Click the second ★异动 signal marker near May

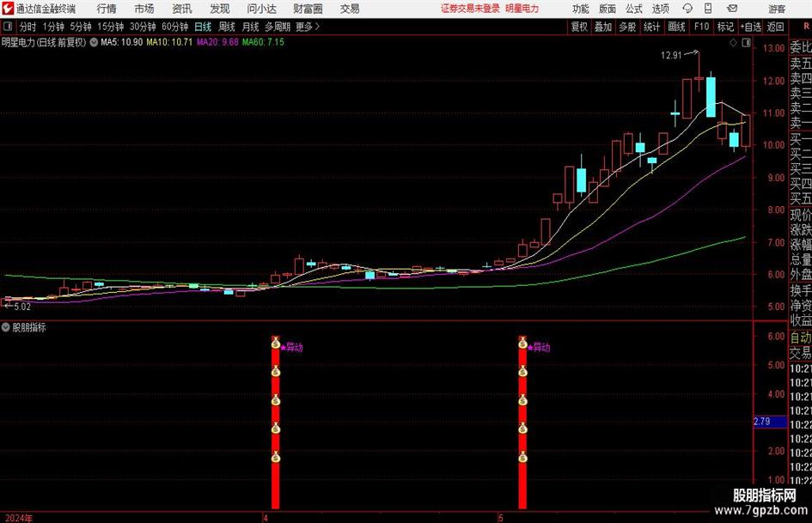tap(539, 348)
